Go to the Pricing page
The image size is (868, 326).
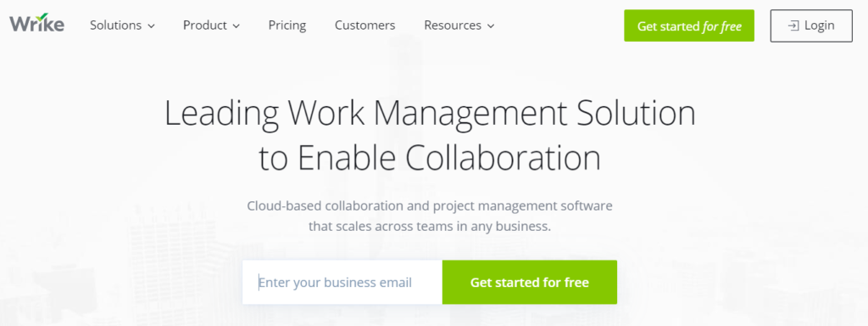pyautogui.click(x=287, y=25)
